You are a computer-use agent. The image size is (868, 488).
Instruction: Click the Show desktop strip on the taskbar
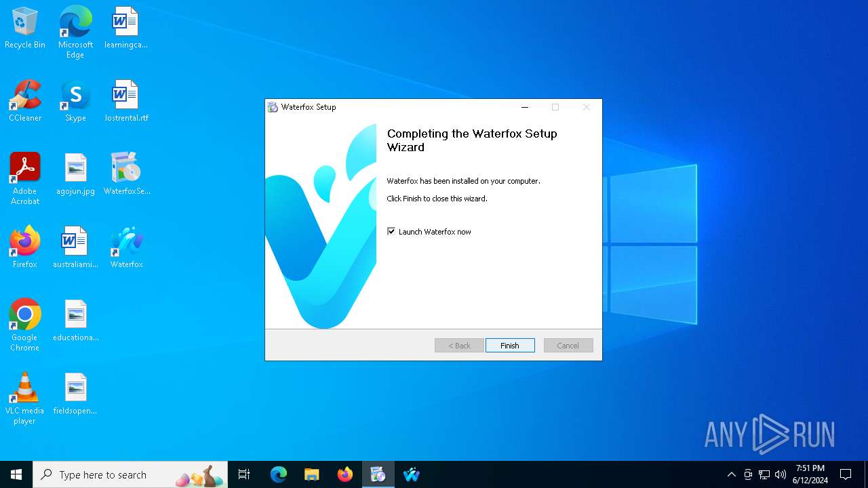click(x=866, y=474)
